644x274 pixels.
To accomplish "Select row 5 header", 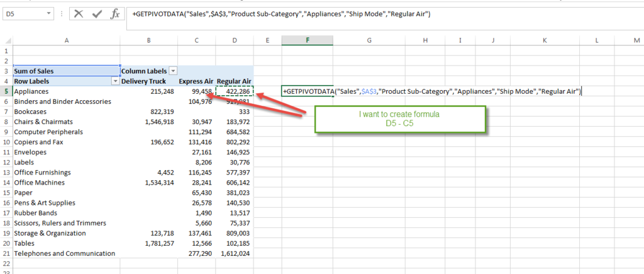I will [x=6, y=91].
